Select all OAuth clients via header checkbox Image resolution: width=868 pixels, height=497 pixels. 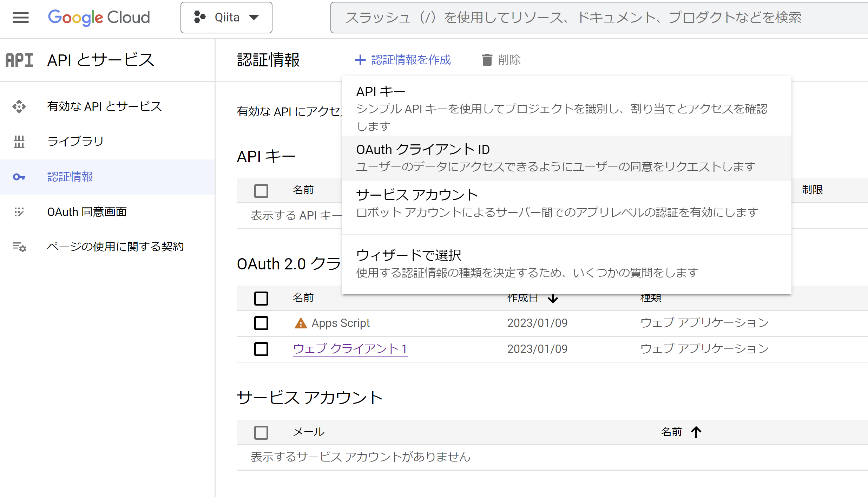pyautogui.click(x=261, y=298)
